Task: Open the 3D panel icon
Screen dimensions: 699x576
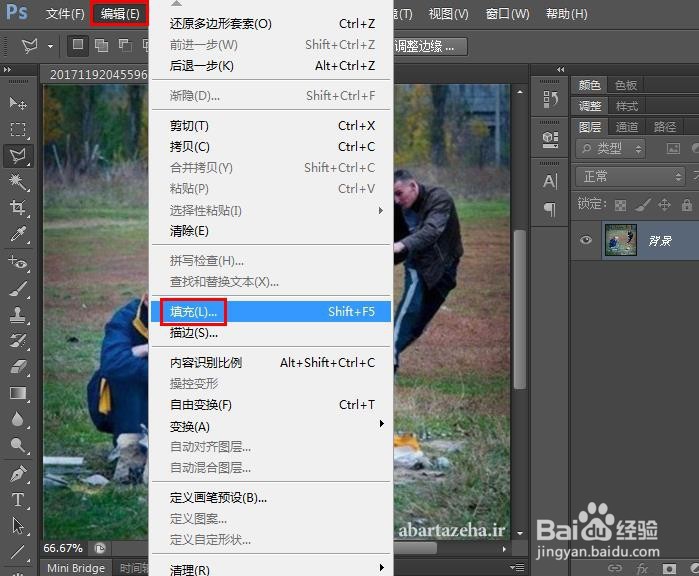Action: pyautogui.click(x=550, y=140)
